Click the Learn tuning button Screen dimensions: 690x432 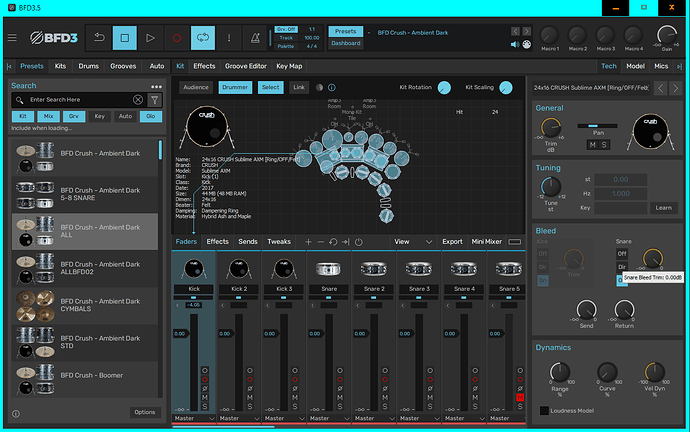(x=664, y=208)
